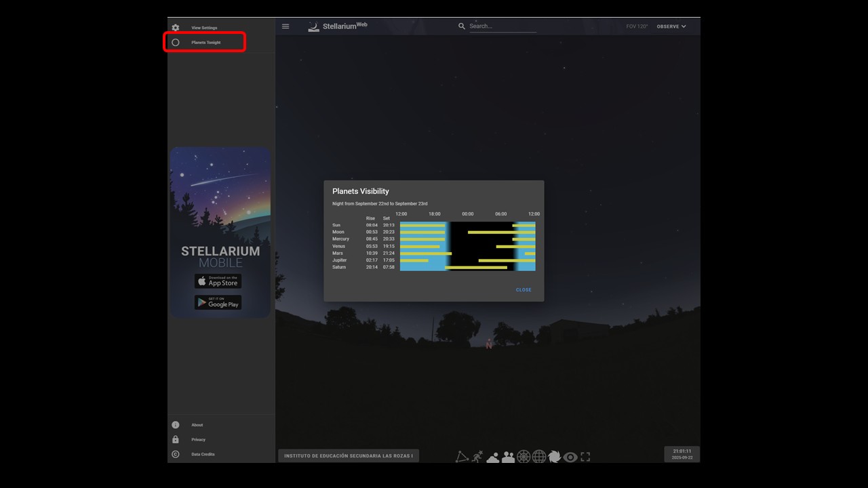Click Mars rise time 10:39

click(372, 253)
